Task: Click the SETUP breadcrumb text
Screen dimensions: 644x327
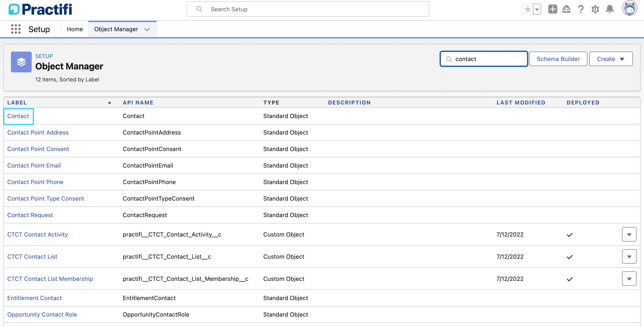Action: coord(44,56)
